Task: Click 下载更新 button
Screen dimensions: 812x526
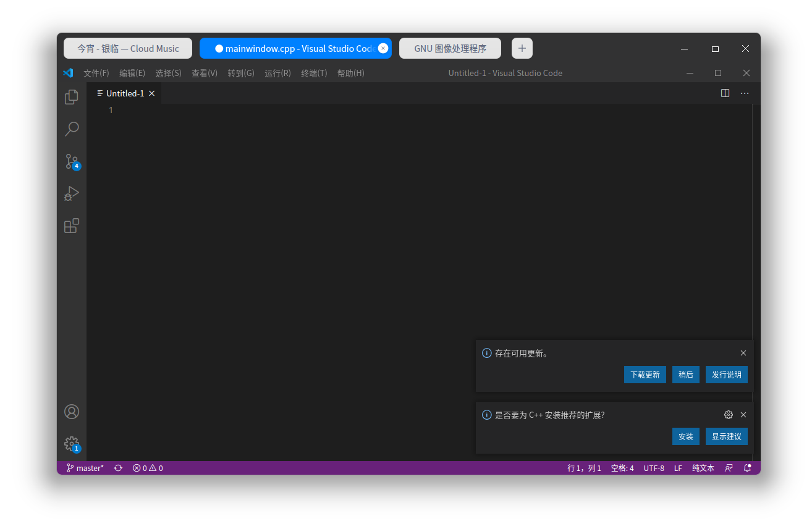Action: [645, 375]
